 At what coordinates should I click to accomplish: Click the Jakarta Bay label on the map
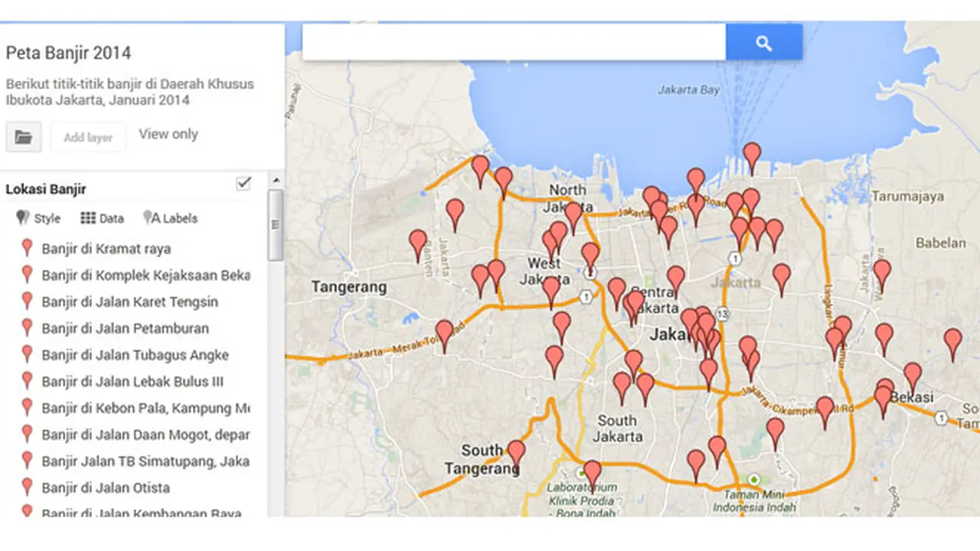tap(689, 90)
